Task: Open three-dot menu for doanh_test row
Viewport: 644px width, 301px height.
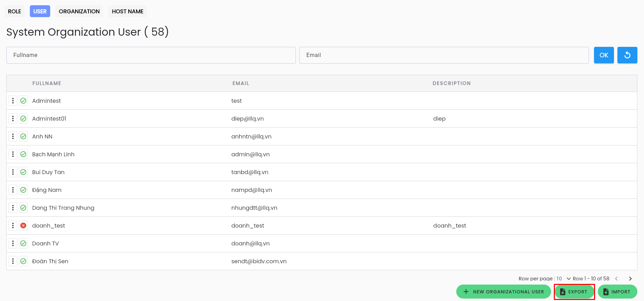Action: pos(13,225)
